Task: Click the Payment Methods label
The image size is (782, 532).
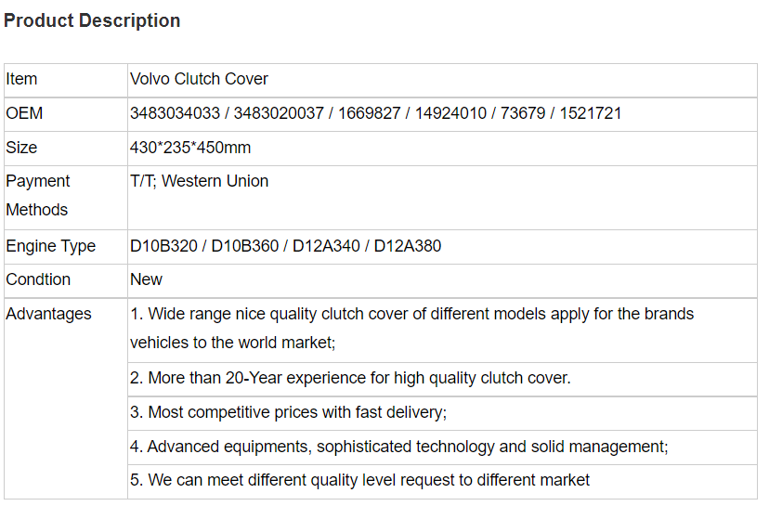Action: pyautogui.click(x=38, y=196)
